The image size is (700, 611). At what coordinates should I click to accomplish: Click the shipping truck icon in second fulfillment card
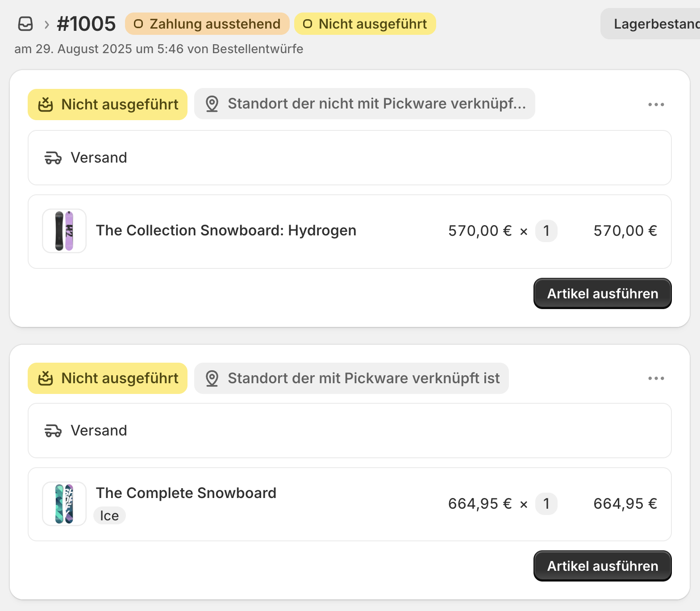click(53, 431)
